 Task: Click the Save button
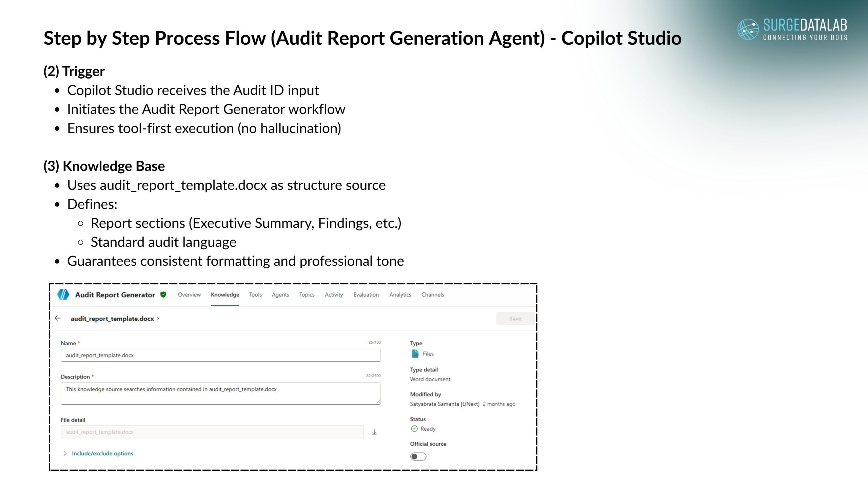tap(515, 319)
